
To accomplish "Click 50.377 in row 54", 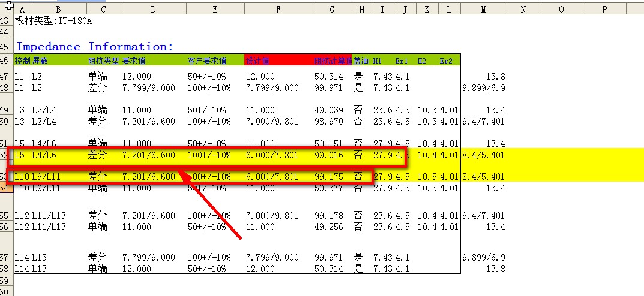I will 328,188.
